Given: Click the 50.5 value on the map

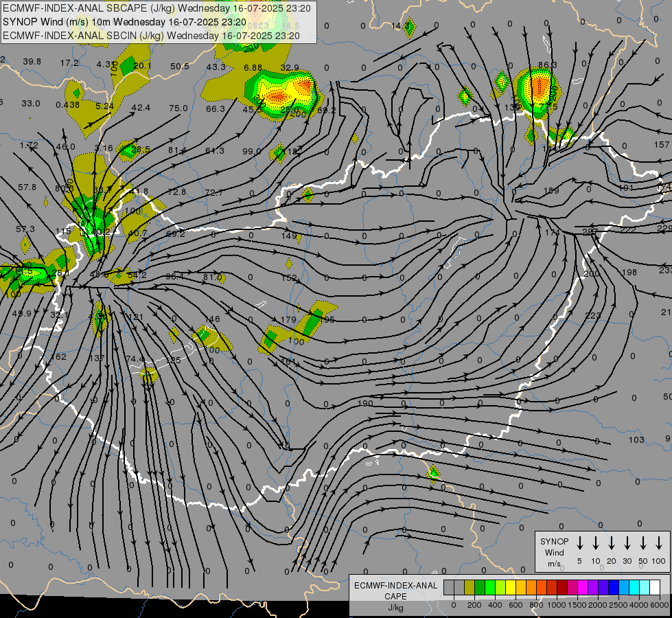Looking at the screenshot, I should point(180,66).
